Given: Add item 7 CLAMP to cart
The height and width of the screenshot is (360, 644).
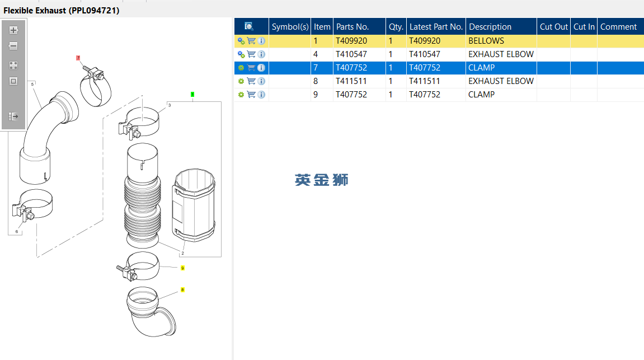Looking at the screenshot, I should pyautogui.click(x=251, y=68).
